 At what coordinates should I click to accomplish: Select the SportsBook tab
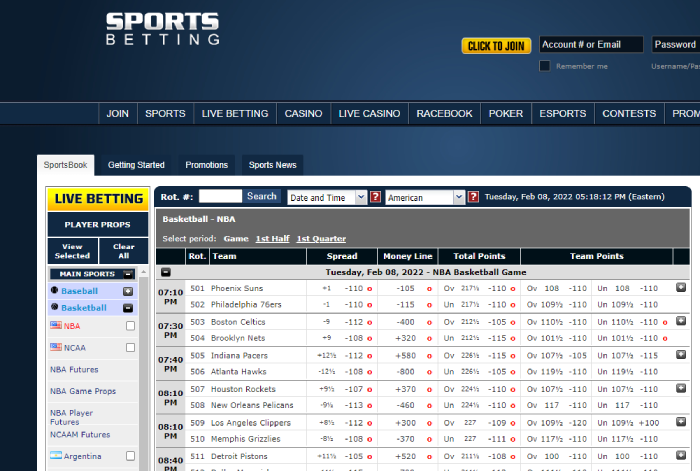click(66, 165)
